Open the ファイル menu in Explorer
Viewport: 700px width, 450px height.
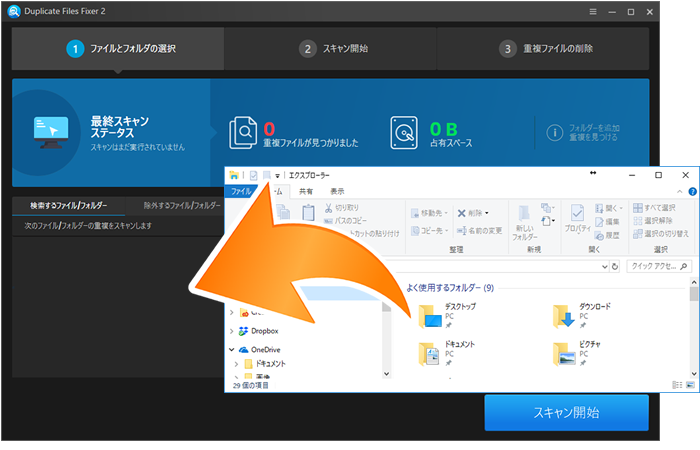tap(241, 192)
